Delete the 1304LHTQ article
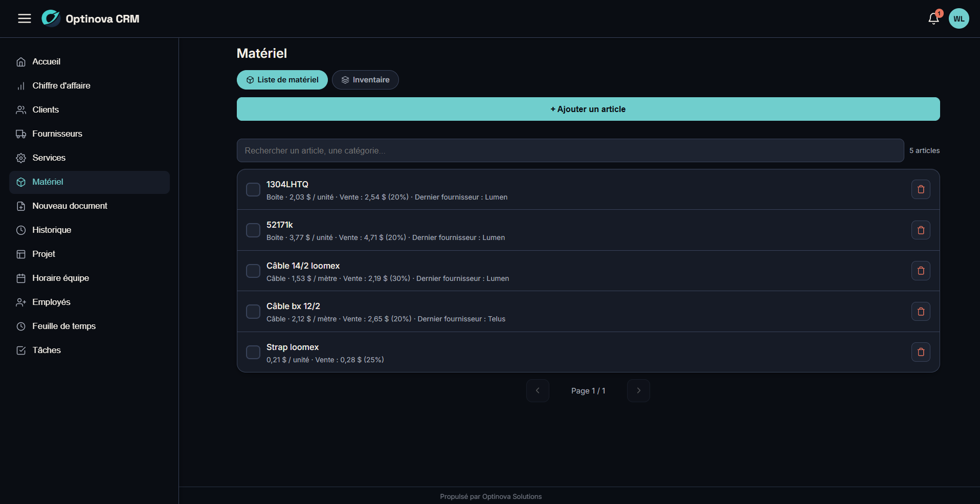This screenshot has width=980, height=504. pos(921,189)
